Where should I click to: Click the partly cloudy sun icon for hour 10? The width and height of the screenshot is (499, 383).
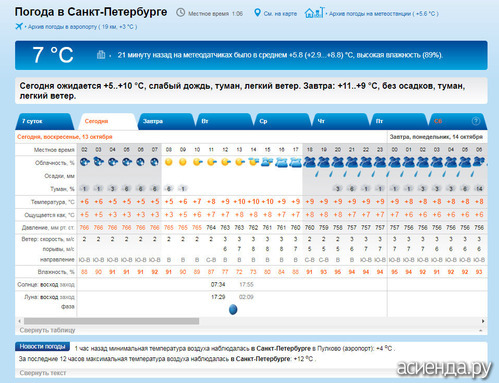coord(197,162)
